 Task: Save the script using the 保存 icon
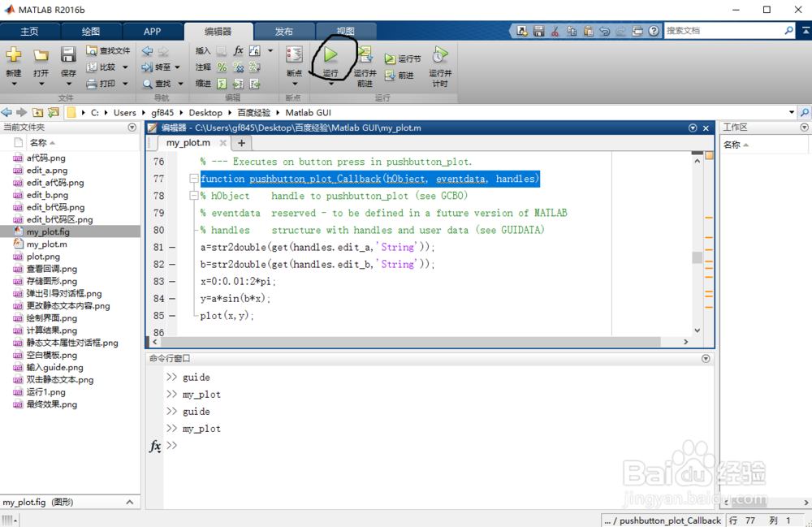pyautogui.click(x=68, y=55)
